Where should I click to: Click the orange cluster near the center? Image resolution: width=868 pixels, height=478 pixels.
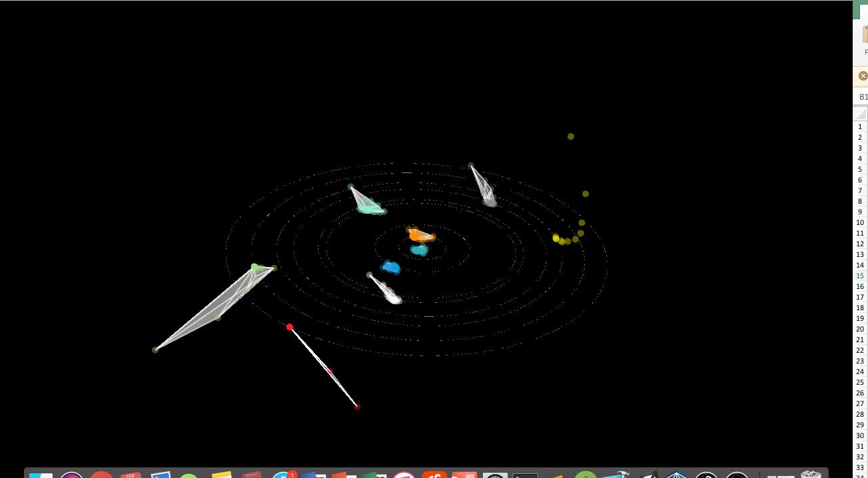[418, 234]
